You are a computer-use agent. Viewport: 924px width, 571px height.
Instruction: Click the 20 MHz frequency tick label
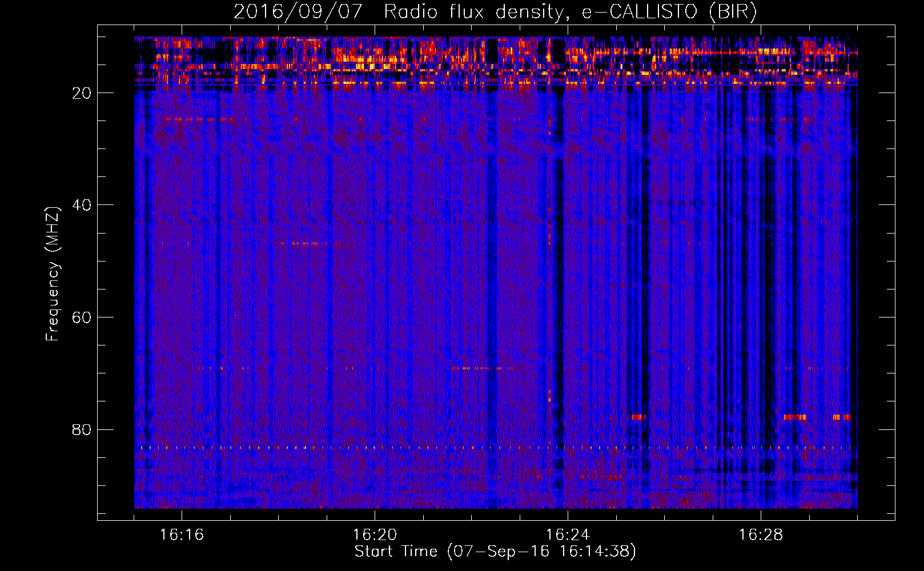pos(82,93)
